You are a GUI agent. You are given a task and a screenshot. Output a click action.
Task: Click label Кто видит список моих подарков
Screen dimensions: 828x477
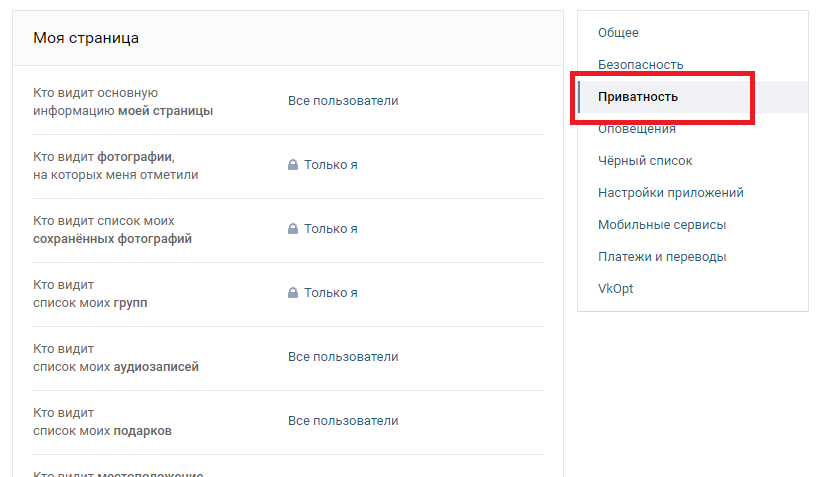pos(102,422)
